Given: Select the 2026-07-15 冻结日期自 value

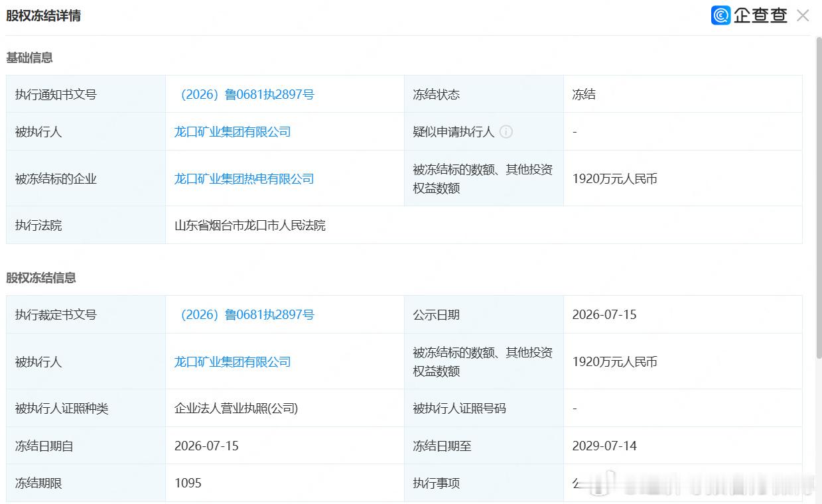Looking at the screenshot, I should pos(206,446).
